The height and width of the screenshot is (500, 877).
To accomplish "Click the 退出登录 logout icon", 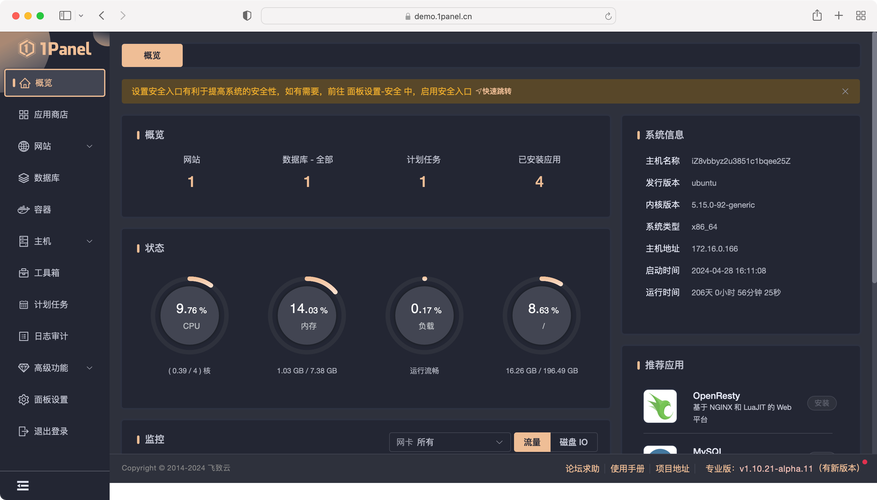I will (24, 431).
